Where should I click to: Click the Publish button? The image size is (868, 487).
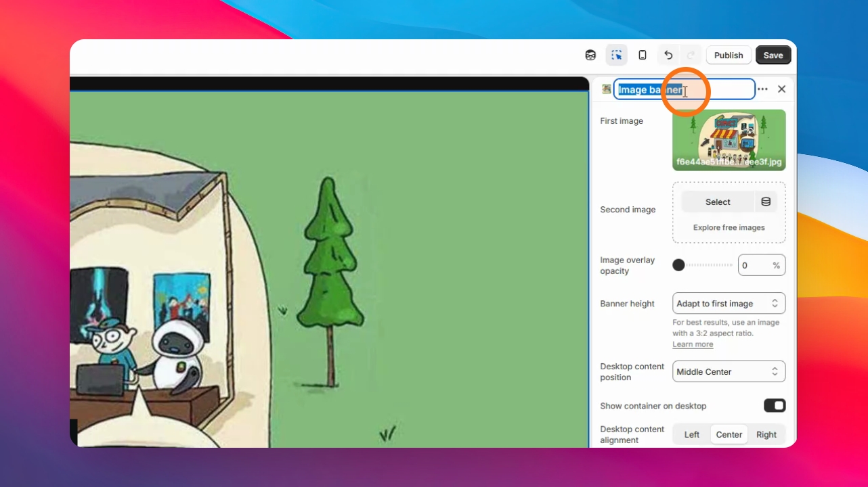point(729,55)
